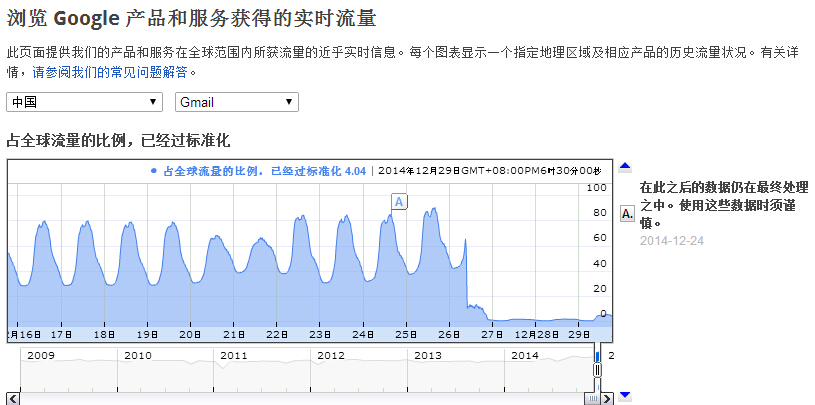Click the 26日 label on chart axis
The image size is (815, 405).
pos(450,334)
